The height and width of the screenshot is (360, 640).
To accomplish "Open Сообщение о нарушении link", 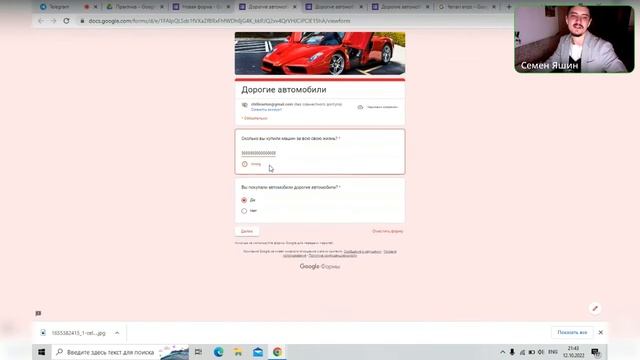I will tap(362, 252).
